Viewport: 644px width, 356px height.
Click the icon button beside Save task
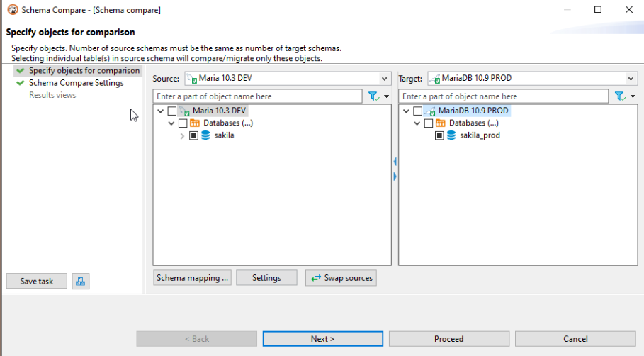[81, 282]
